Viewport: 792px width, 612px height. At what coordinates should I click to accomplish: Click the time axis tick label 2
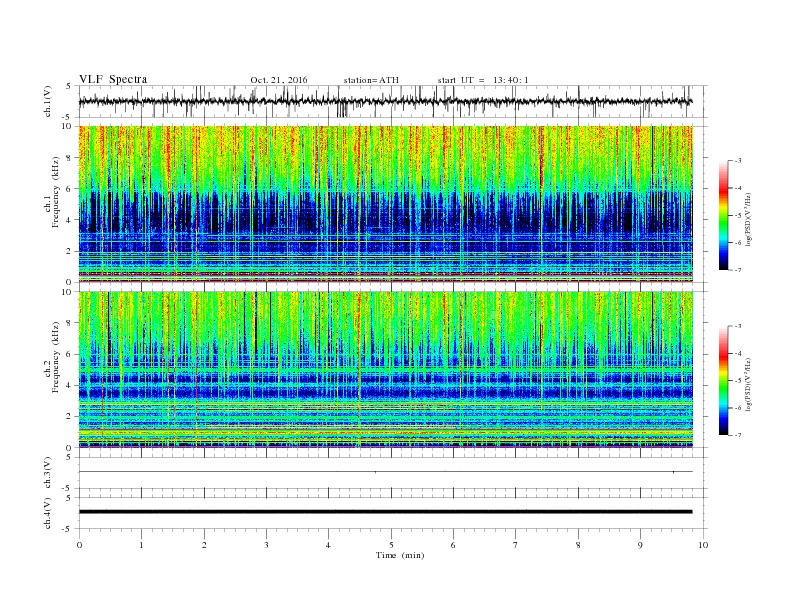[x=204, y=545]
